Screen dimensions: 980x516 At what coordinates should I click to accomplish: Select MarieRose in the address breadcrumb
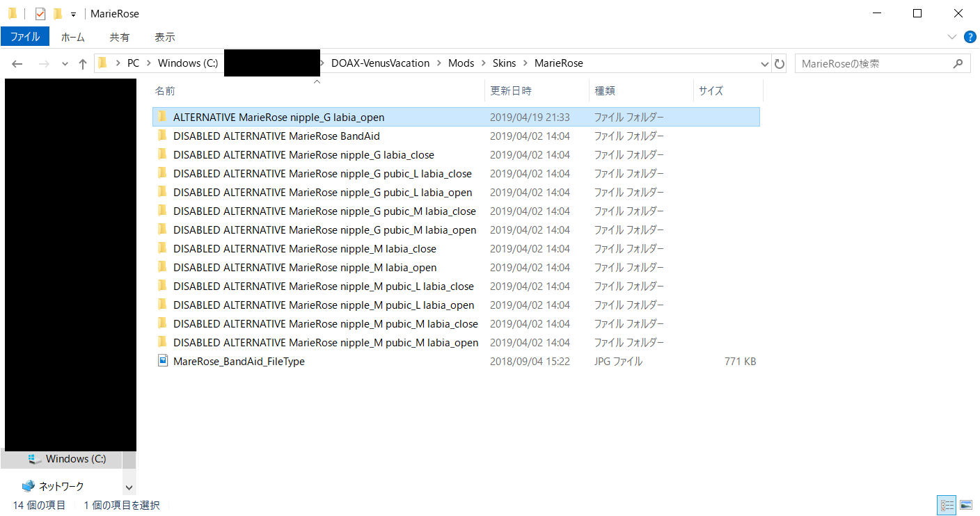559,63
